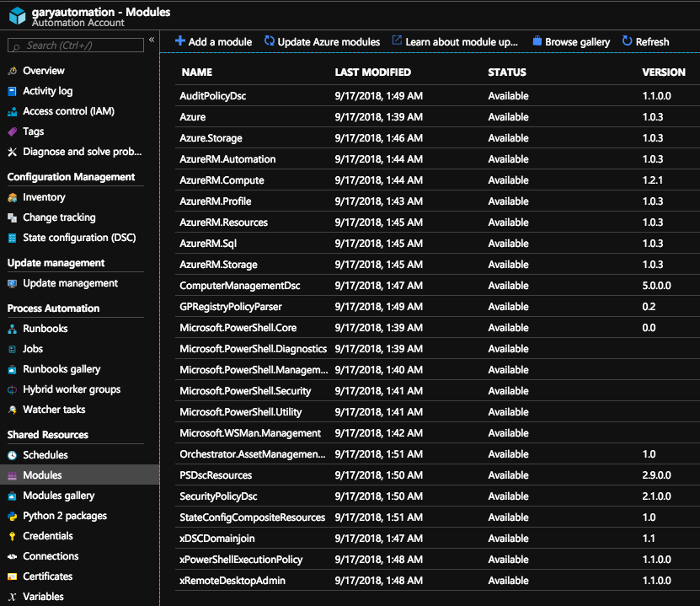
Task: Open SecurityPolicyDsc module
Action: 437,496
